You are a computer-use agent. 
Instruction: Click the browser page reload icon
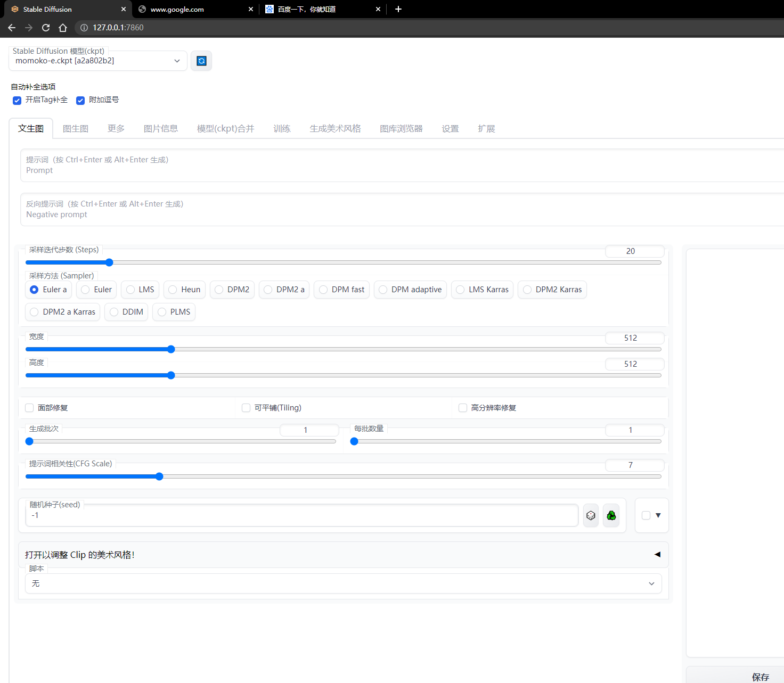46,27
